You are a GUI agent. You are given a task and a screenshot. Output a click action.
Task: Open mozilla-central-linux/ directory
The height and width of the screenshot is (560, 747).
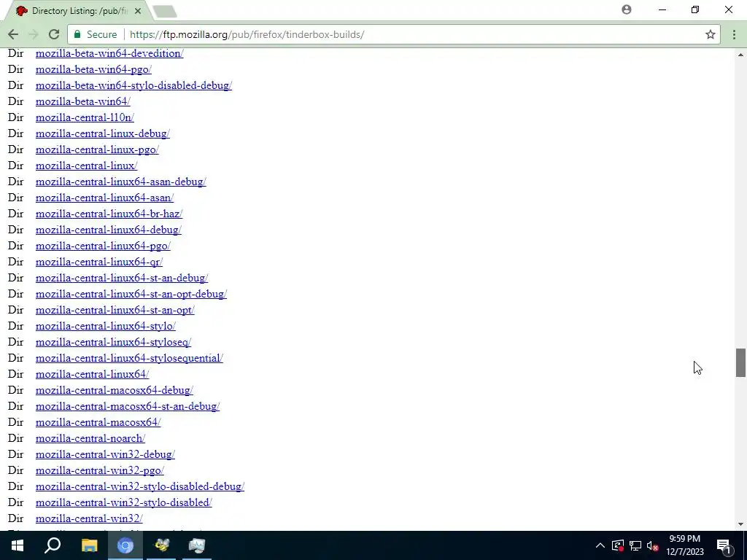click(x=87, y=166)
